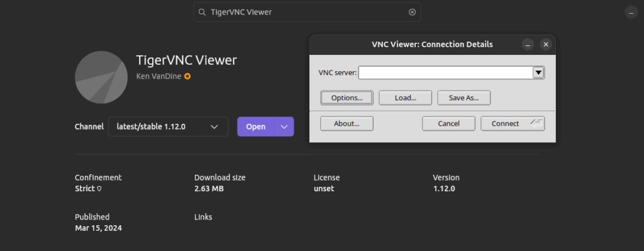Click the VNC Viewer: Connection Details title bar
The width and height of the screenshot is (644, 251).
[x=432, y=45]
